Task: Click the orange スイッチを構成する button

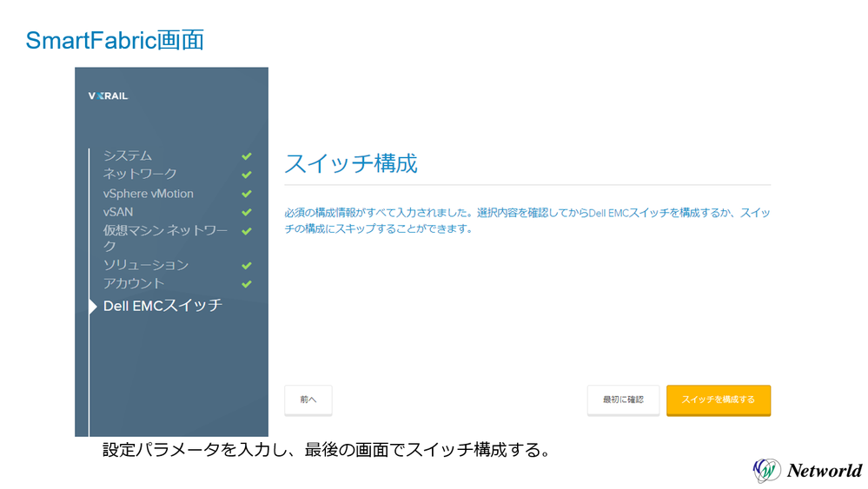Action: tap(719, 400)
